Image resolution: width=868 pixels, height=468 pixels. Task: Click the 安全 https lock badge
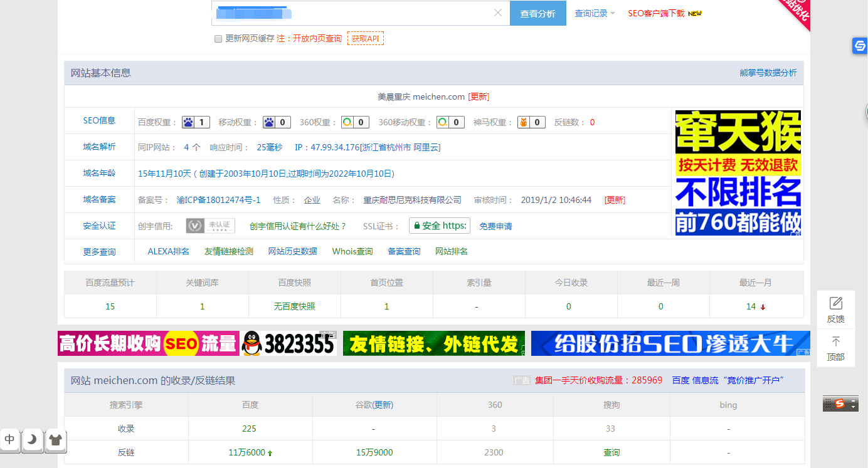439,226
